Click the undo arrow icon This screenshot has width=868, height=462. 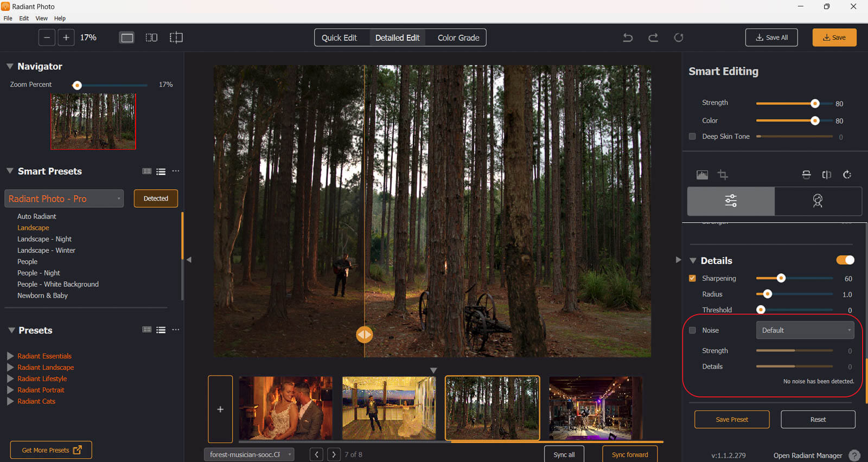tap(628, 37)
